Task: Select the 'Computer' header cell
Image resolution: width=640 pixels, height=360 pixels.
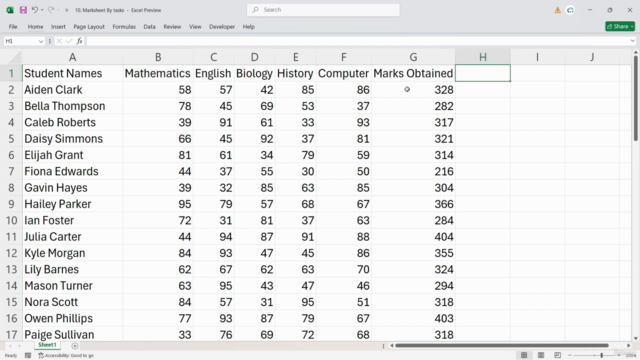Action: [x=343, y=73]
